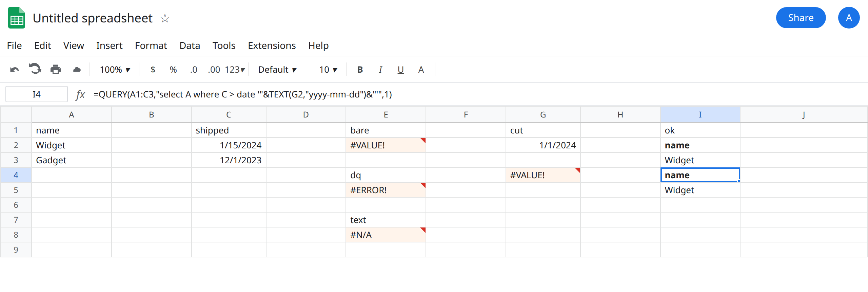Select column I header
This screenshot has height=292, width=868.
click(x=700, y=114)
